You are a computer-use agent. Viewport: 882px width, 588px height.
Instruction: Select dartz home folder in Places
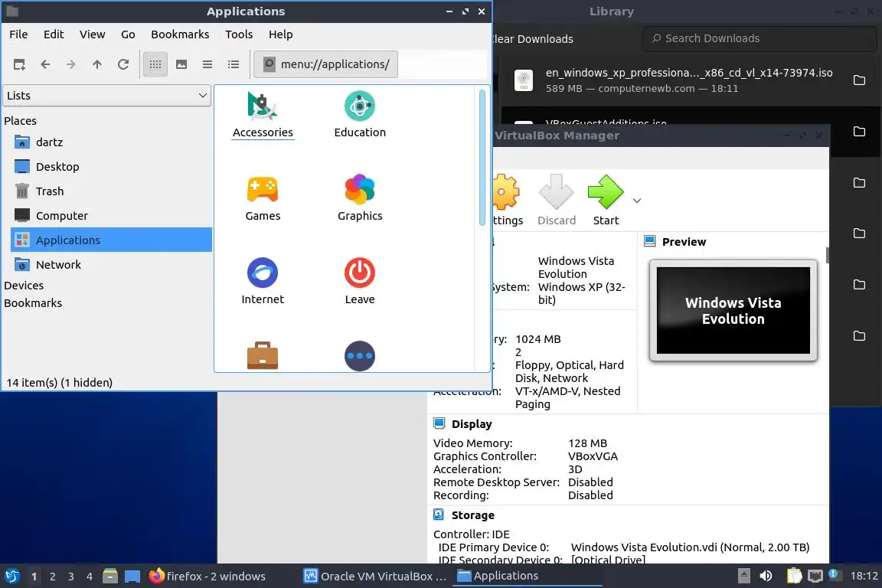(111, 142)
